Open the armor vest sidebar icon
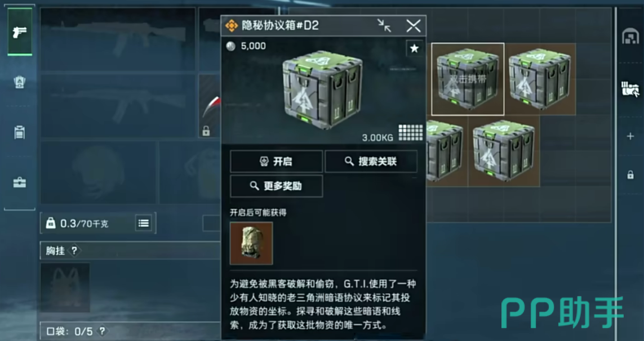This screenshot has height=341, width=644. coord(19,82)
